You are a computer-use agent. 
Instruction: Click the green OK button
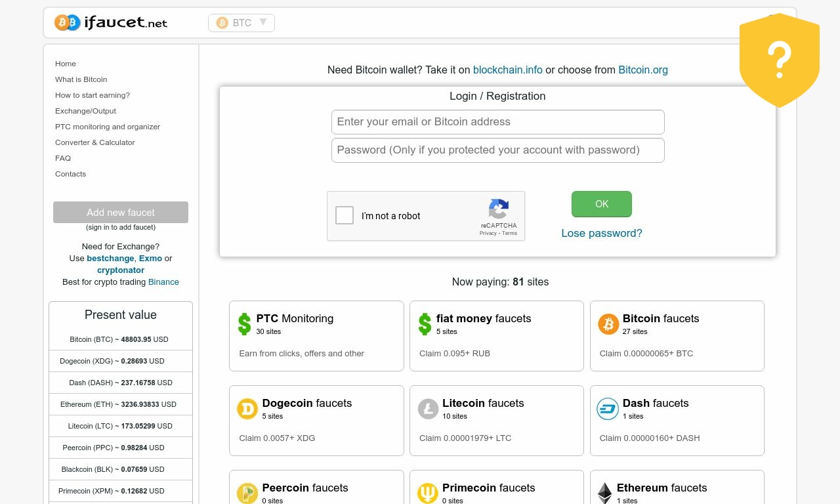point(602,204)
